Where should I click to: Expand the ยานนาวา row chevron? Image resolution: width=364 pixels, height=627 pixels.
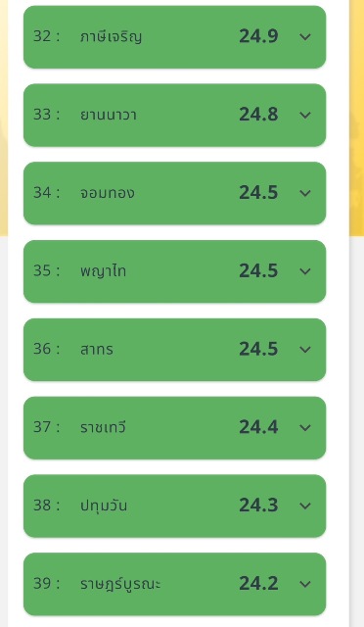(x=305, y=116)
